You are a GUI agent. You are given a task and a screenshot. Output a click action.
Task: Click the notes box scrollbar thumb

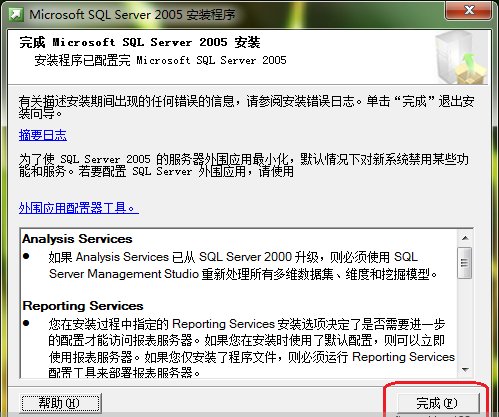click(x=465, y=263)
